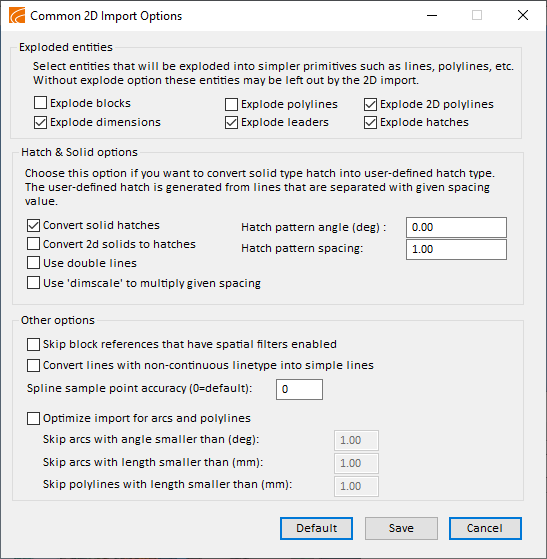Cancel the import options dialog
The image size is (547, 559).
click(485, 528)
